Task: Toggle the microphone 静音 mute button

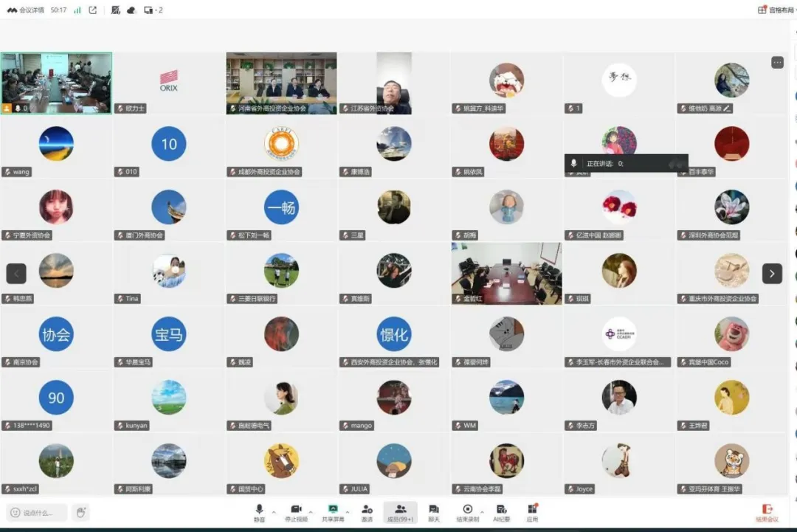Action: click(x=259, y=512)
